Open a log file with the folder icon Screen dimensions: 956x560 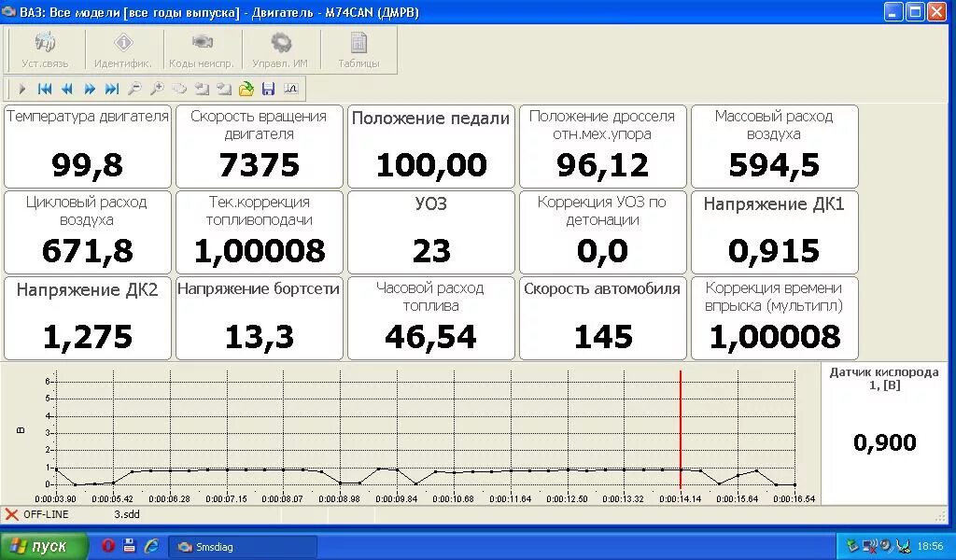click(x=246, y=89)
